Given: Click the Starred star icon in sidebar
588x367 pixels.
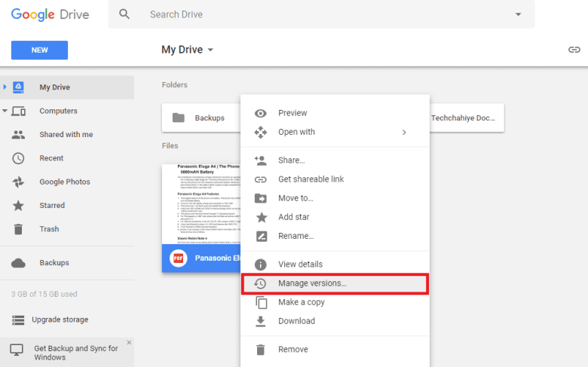Looking at the screenshot, I should pyautogui.click(x=18, y=206).
